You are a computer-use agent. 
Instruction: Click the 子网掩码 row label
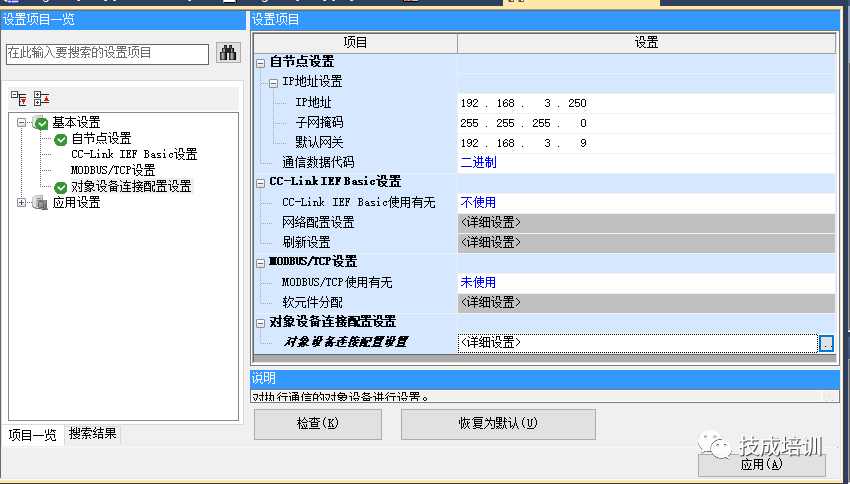(319, 122)
